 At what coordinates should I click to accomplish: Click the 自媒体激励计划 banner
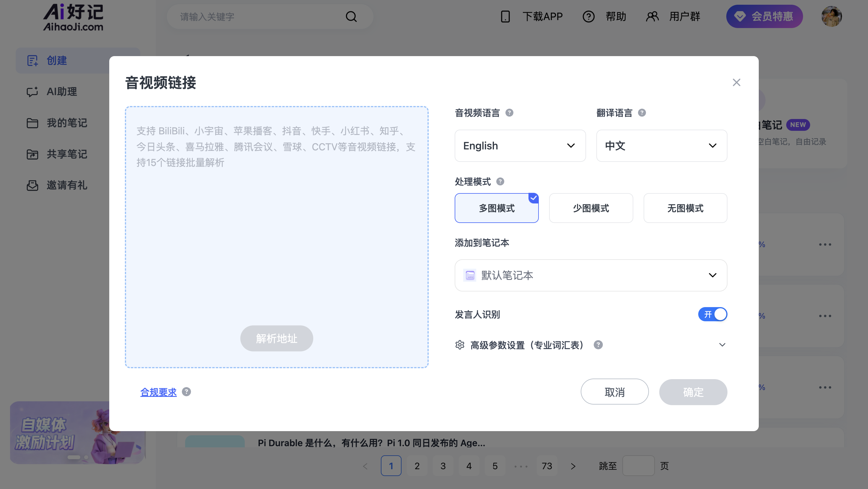77,432
